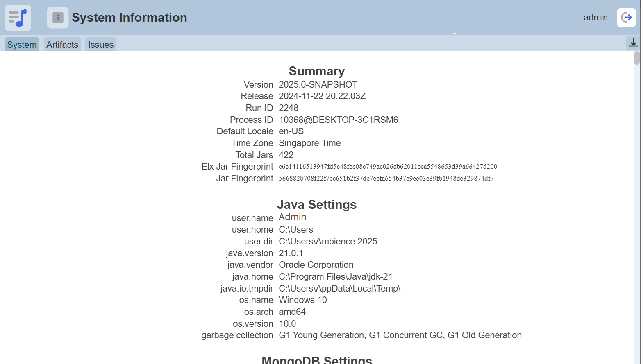
Task: Click the java.home path C:\Program Files\Java\jdk-21
Action: click(x=336, y=277)
